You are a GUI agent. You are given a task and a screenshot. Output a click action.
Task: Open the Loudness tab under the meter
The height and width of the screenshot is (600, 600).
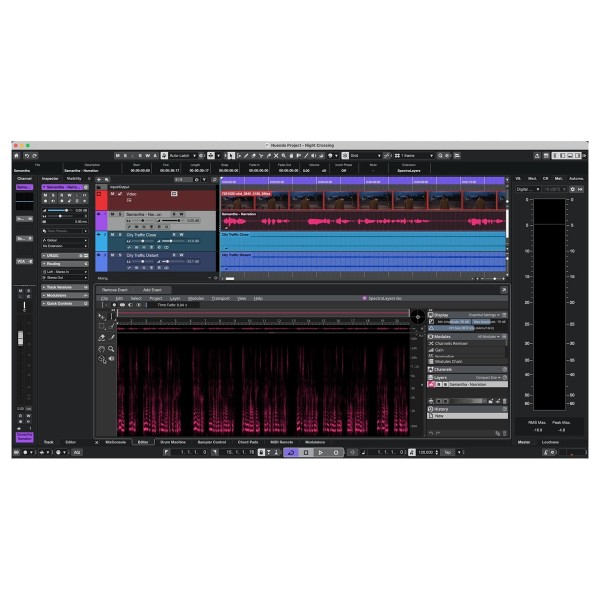(550, 442)
